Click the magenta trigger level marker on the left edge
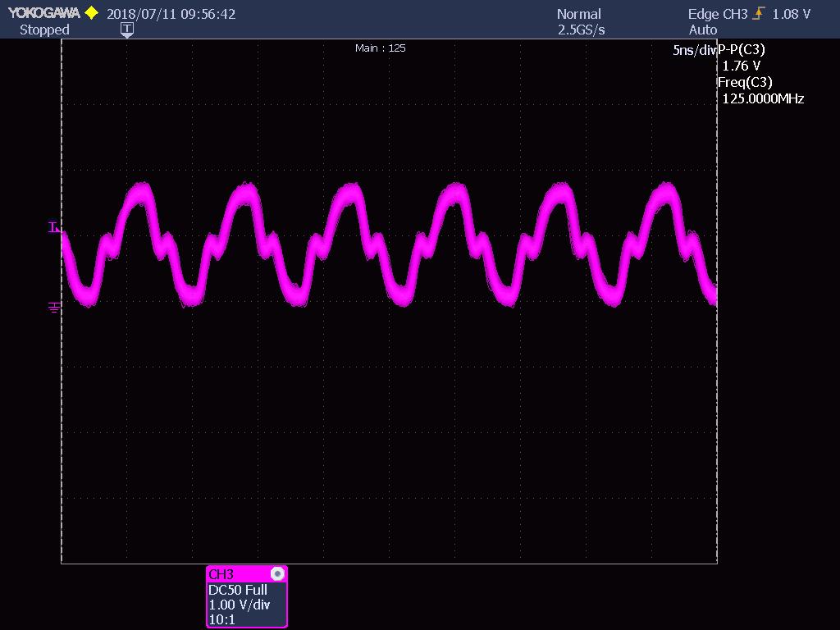840x630 pixels. (54, 228)
